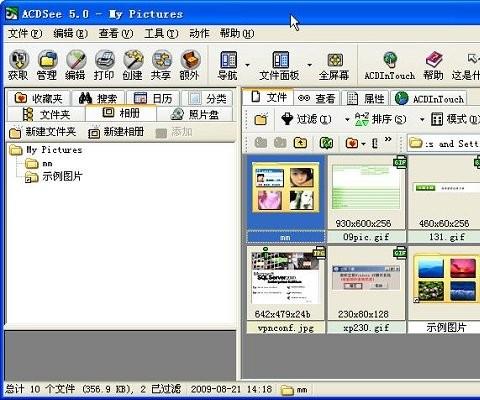The image size is (480, 400).
Task: Switch to the 属性 properties tab
Action: (365, 98)
